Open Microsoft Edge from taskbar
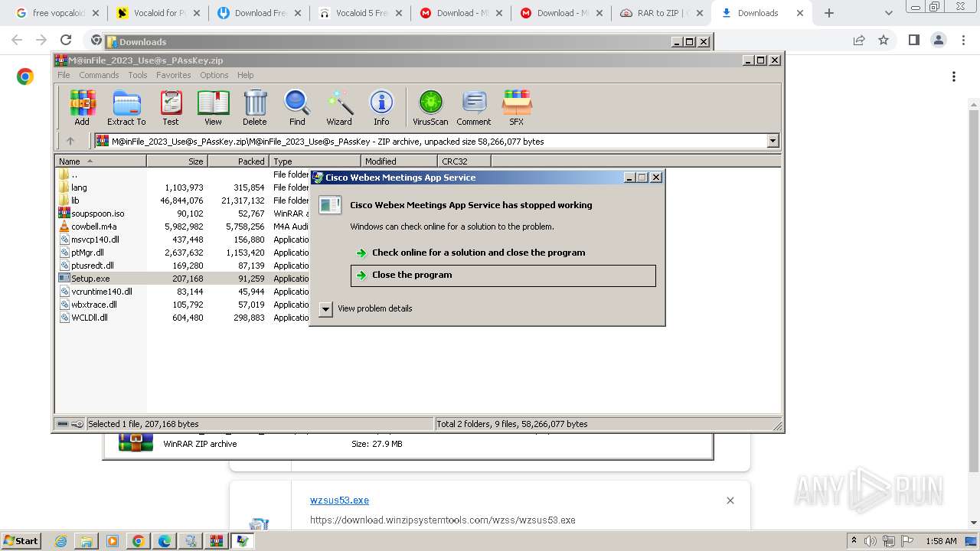 [x=164, y=541]
